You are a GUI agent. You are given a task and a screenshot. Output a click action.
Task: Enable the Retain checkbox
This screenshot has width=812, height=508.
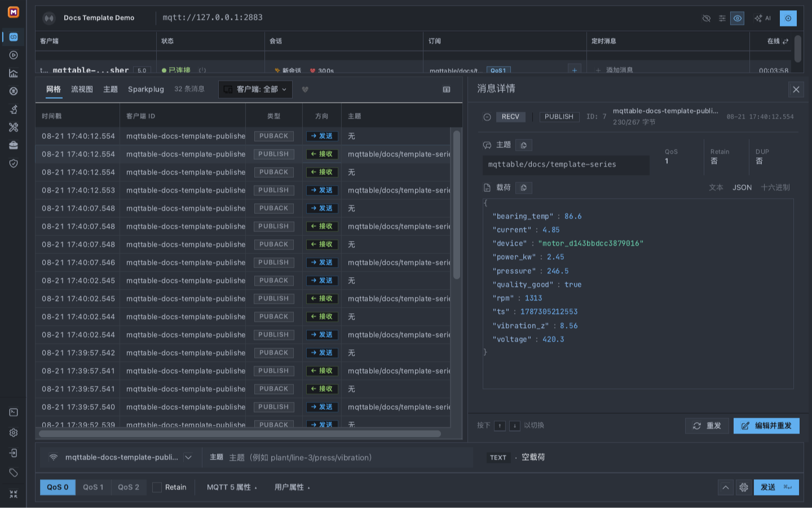(157, 487)
